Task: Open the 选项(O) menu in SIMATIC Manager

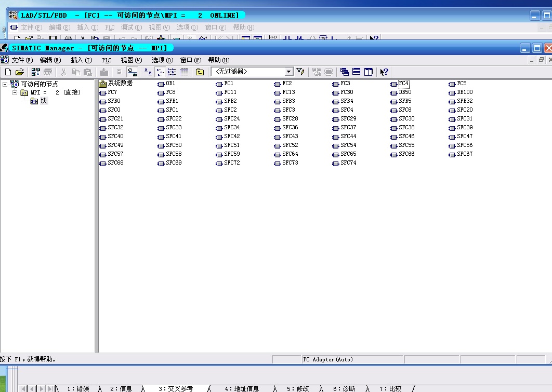Action: (x=162, y=60)
